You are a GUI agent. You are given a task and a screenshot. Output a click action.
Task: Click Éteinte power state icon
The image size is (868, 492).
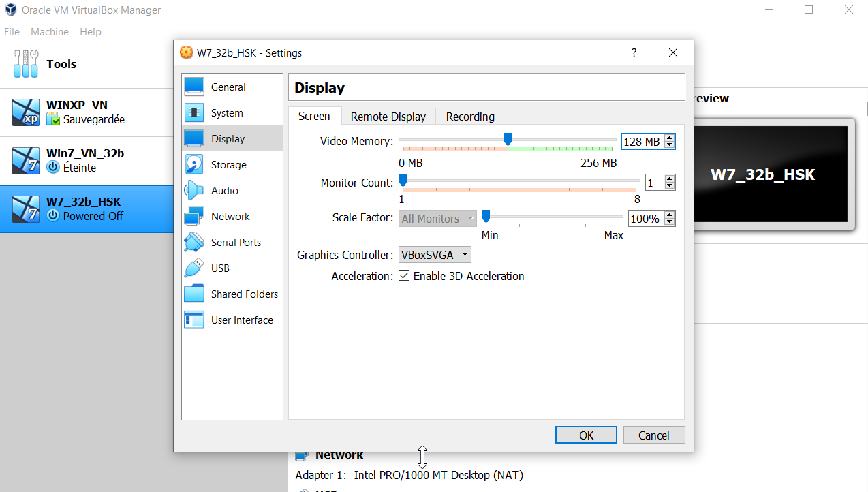(x=53, y=168)
